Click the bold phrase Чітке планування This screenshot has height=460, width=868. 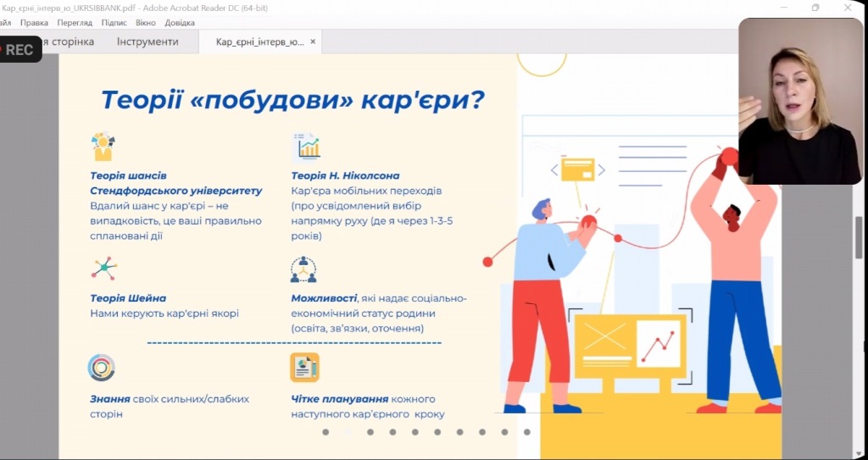[x=340, y=398]
